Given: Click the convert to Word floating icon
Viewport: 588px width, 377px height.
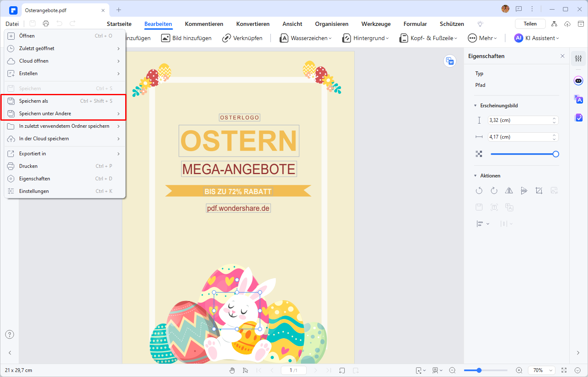Looking at the screenshot, I should (x=450, y=61).
